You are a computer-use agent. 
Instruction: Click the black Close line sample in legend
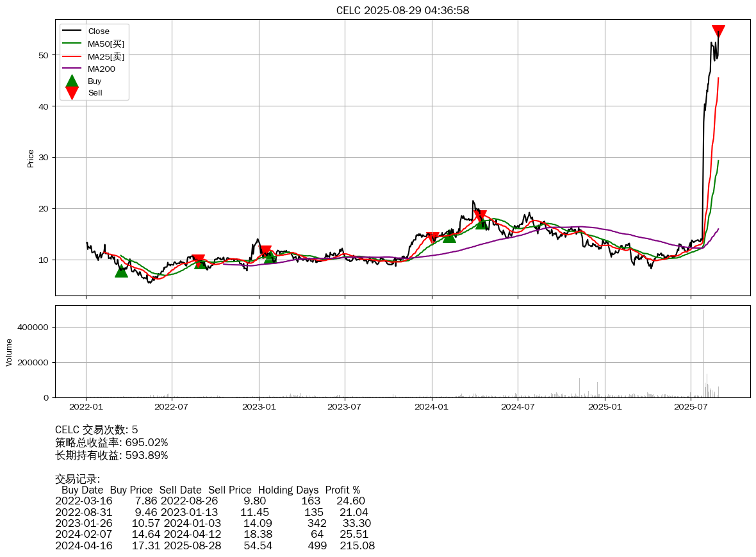(x=72, y=31)
